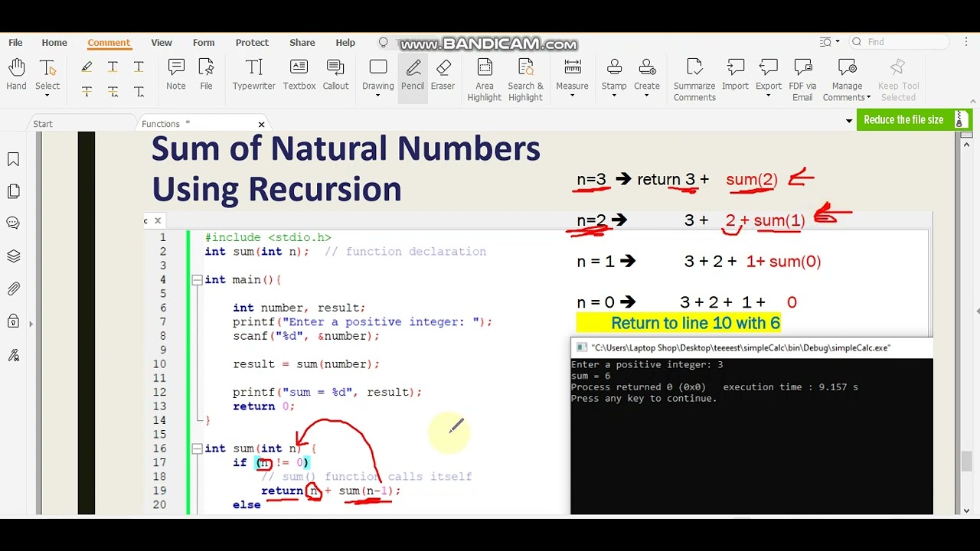Viewport: 980px width, 551px height.
Task: Expand the left navigation panel arrow
Action: [x=31, y=324]
